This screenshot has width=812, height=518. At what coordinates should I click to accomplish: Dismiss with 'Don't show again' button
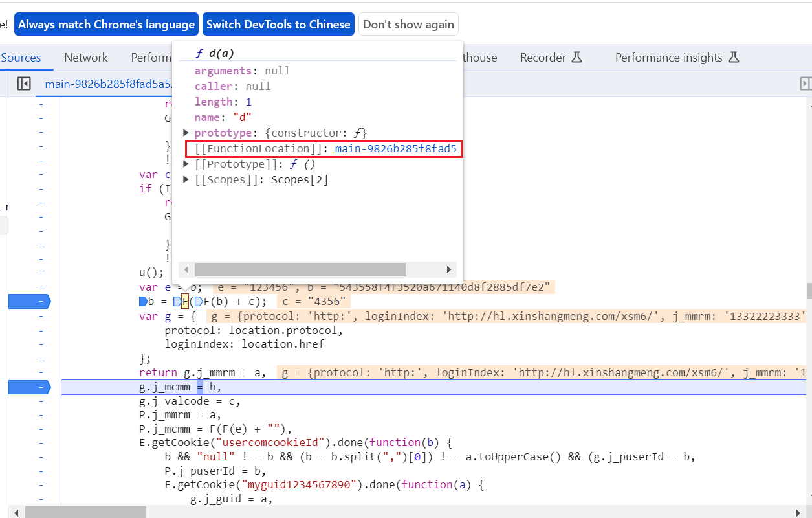408,25
